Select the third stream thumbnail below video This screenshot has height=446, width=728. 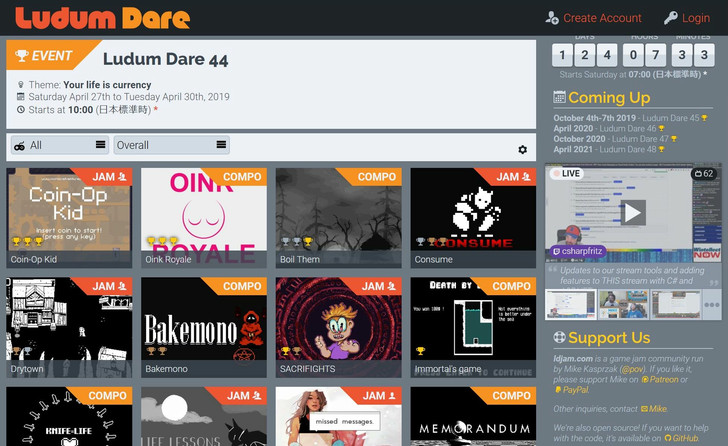(676, 304)
